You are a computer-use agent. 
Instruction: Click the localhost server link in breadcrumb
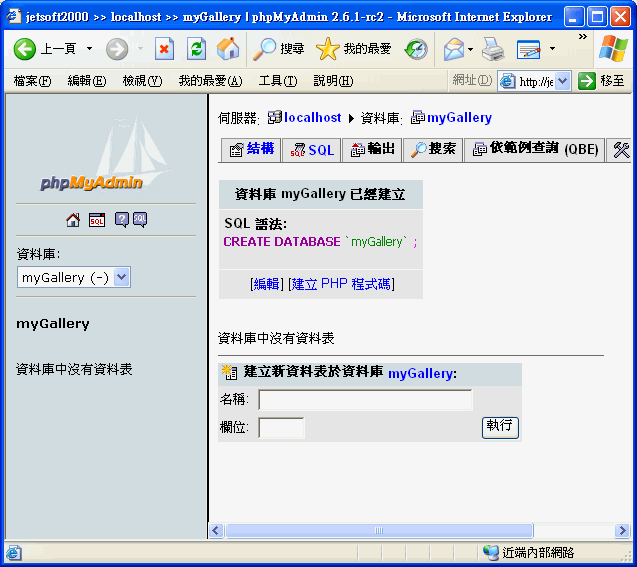[312, 118]
